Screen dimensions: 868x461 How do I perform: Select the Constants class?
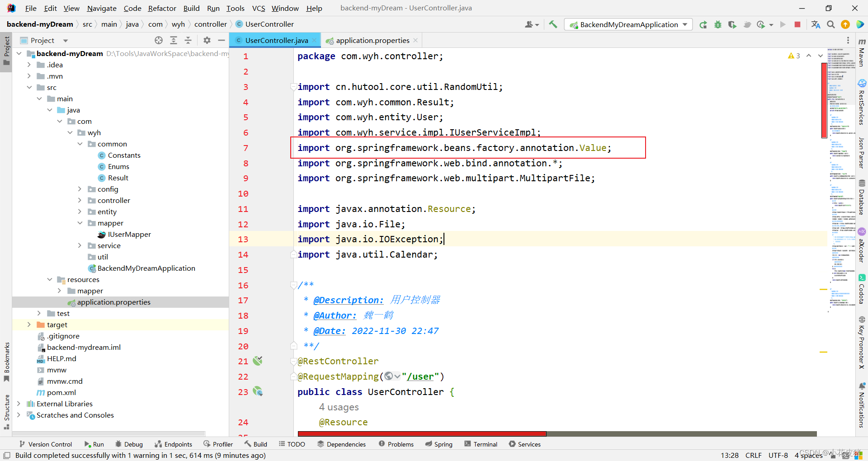[x=119, y=155]
